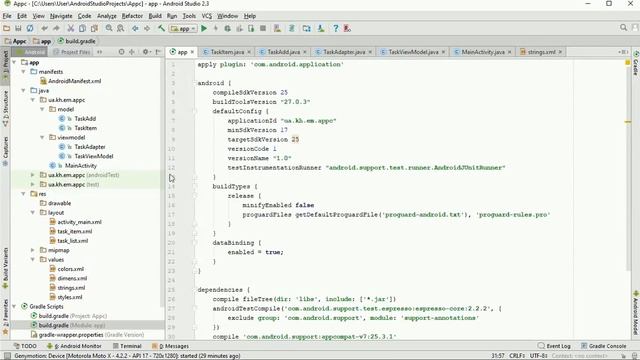Click the Cut scissors icon
Image resolution: width=640 pixels, height=360 pixels.
coord(71,28)
